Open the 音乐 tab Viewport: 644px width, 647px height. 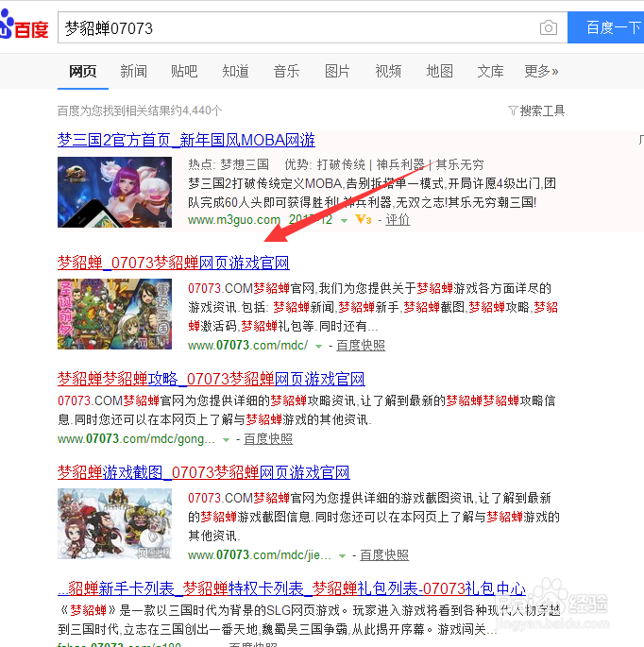(286, 72)
